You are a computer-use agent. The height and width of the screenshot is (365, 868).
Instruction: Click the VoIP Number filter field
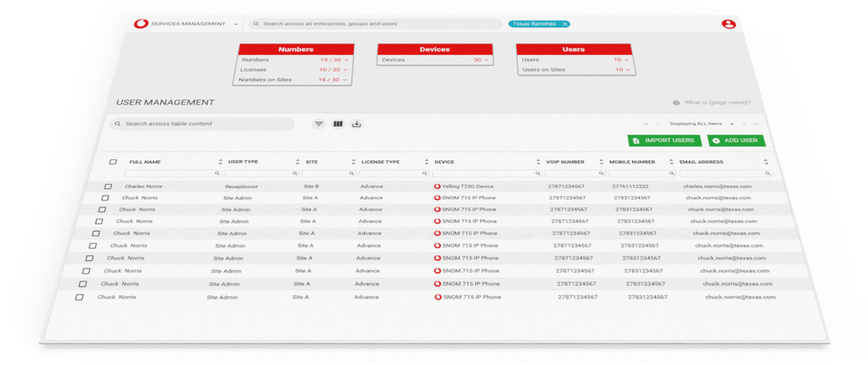tap(575, 174)
